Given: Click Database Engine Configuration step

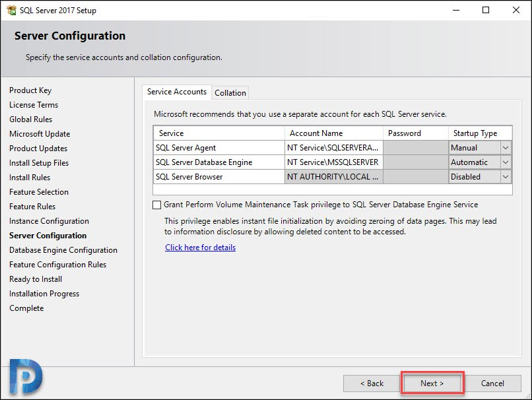Looking at the screenshot, I should point(63,250).
